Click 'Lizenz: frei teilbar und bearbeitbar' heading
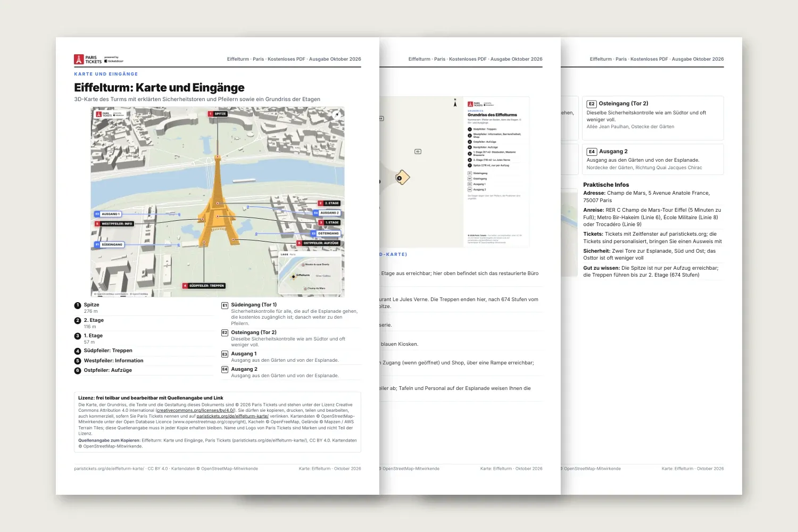Screen dimensions: 798x532 [x=151, y=398]
